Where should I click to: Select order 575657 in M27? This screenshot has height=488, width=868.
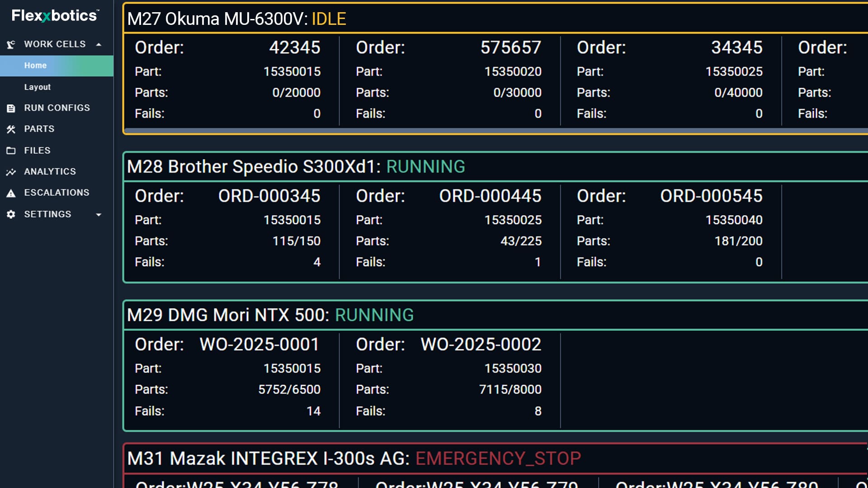tap(511, 47)
